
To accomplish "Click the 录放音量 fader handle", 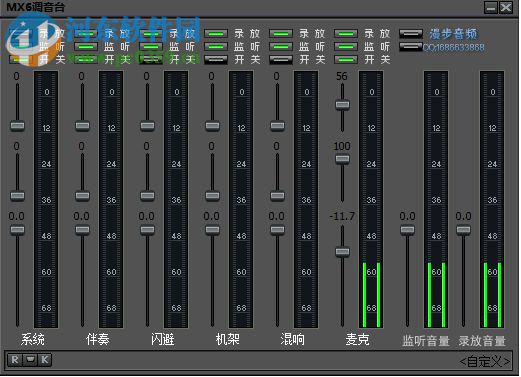I will tap(463, 230).
